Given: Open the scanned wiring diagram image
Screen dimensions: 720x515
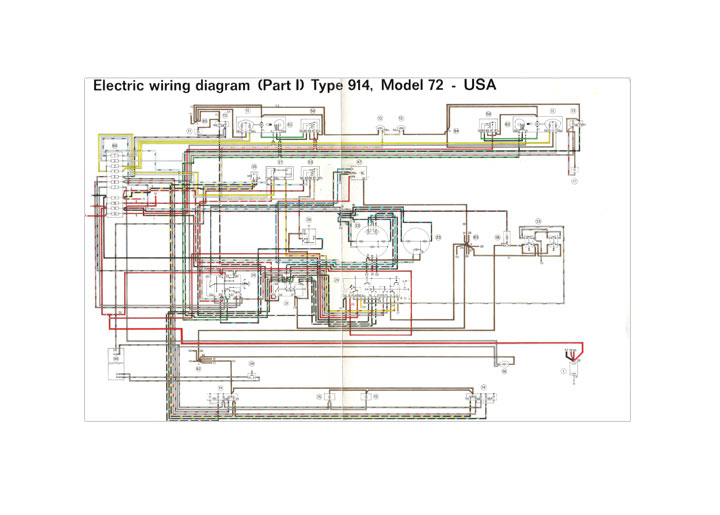Looking at the screenshot, I should click(357, 249).
